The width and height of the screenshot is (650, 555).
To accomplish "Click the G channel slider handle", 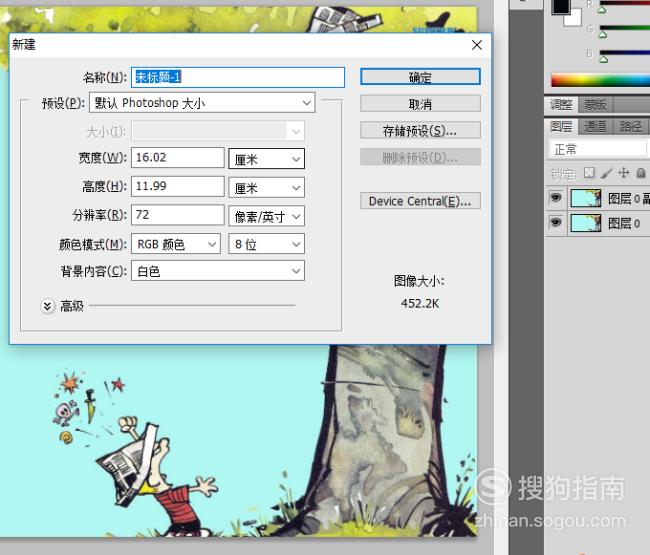I will tap(603, 35).
